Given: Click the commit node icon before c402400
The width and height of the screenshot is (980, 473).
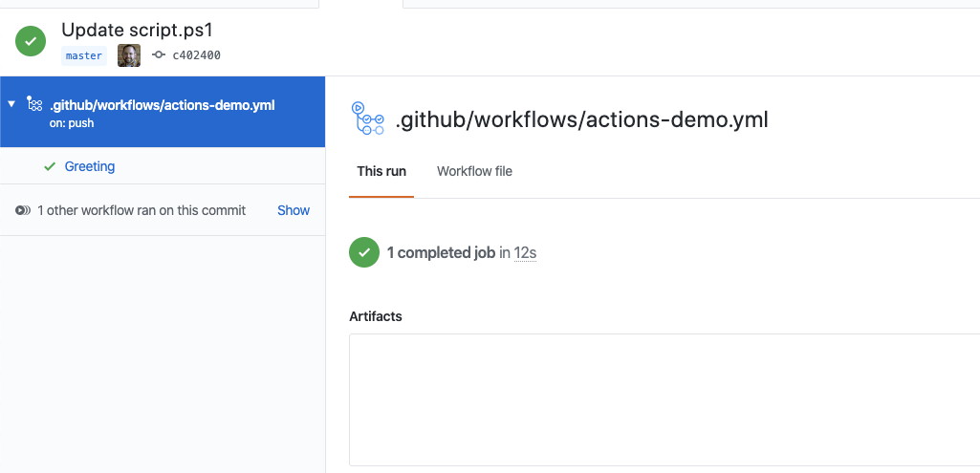Looking at the screenshot, I should coord(159,55).
